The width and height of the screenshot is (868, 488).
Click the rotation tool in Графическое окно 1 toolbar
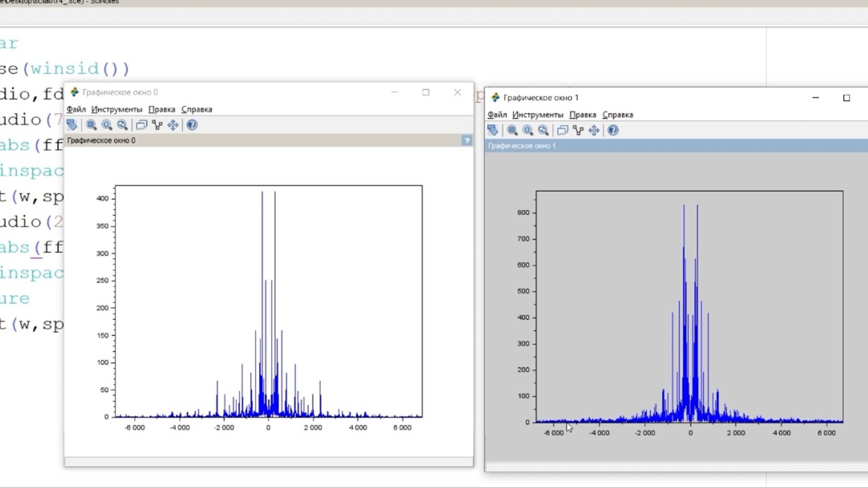tap(493, 130)
